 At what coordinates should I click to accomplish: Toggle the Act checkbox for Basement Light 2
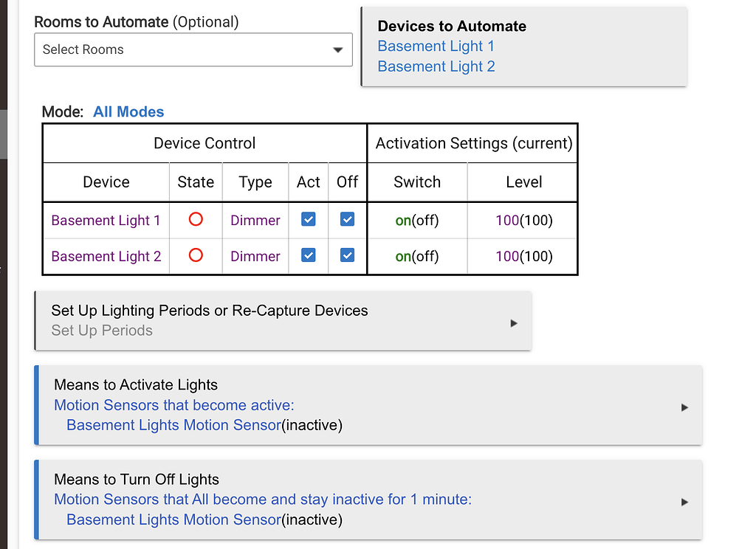coord(308,256)
